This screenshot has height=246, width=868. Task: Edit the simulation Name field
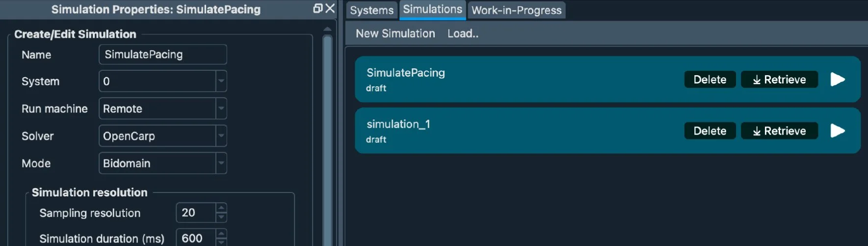tap(163, 55)
